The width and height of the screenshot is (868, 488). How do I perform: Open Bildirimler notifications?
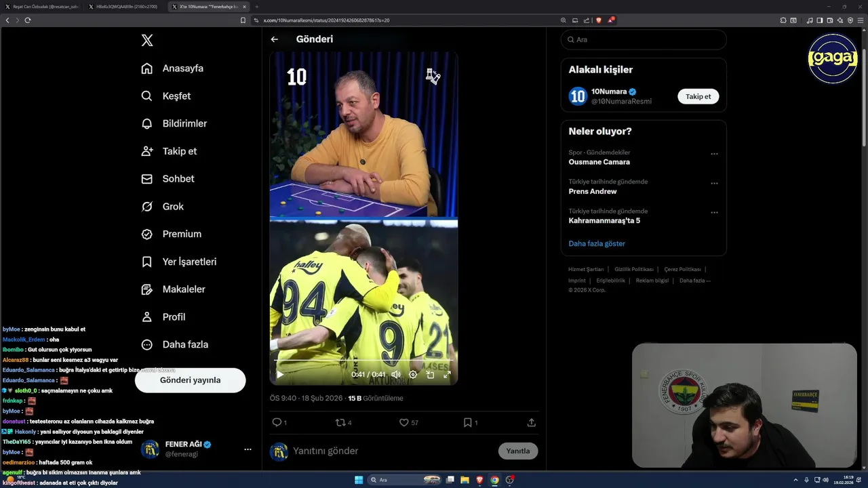(174, 123)
